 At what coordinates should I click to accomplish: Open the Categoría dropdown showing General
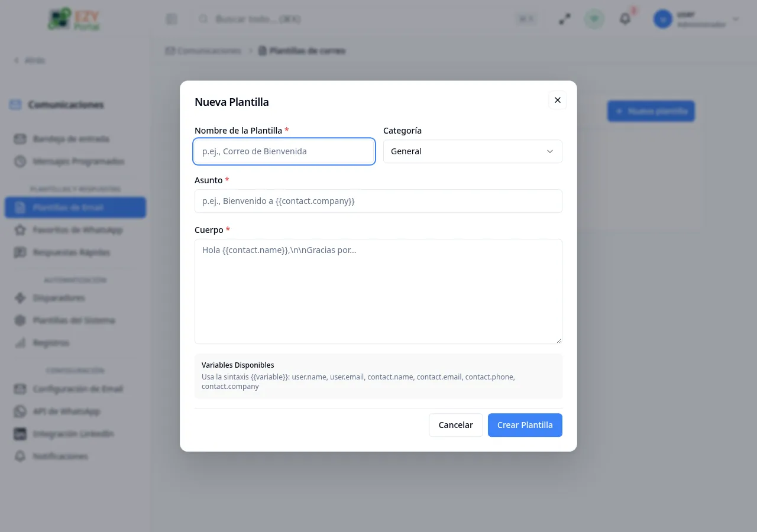[x=473, y=151]
